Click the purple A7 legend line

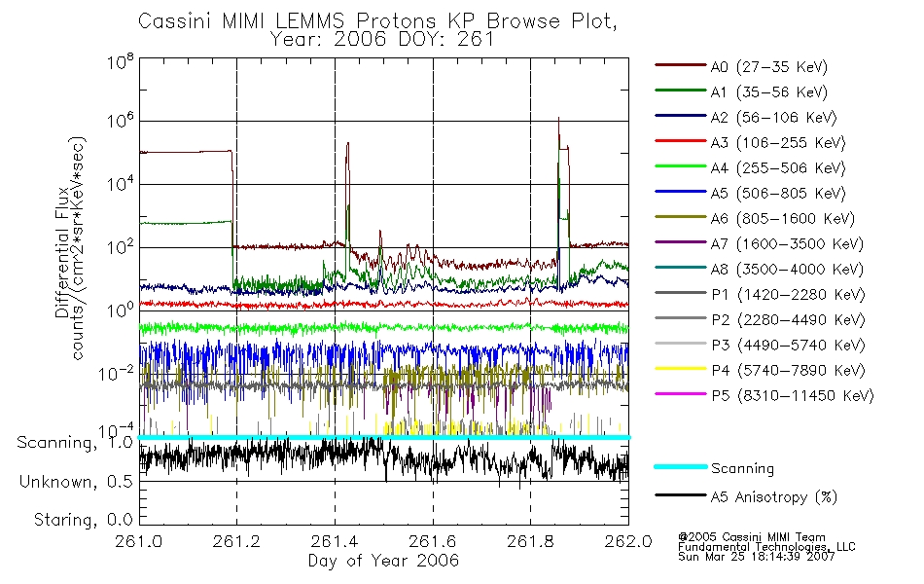(681, 241)
